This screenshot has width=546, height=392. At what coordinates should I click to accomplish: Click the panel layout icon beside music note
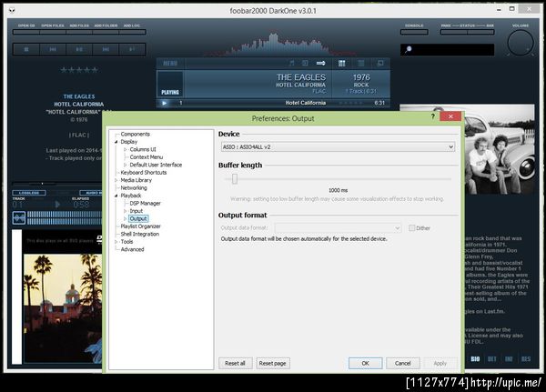point(305,63)
